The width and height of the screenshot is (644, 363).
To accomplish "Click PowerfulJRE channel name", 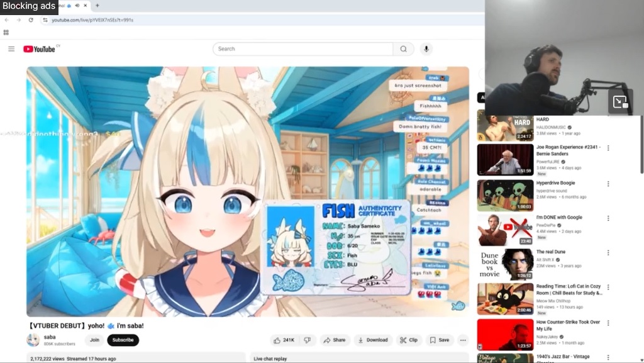I will point(548,162).
